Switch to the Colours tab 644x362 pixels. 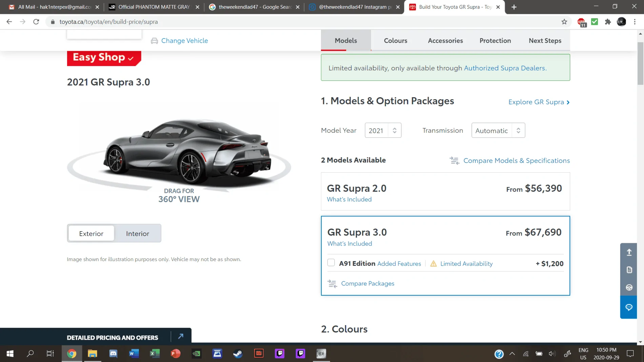[x=396, y=41]
